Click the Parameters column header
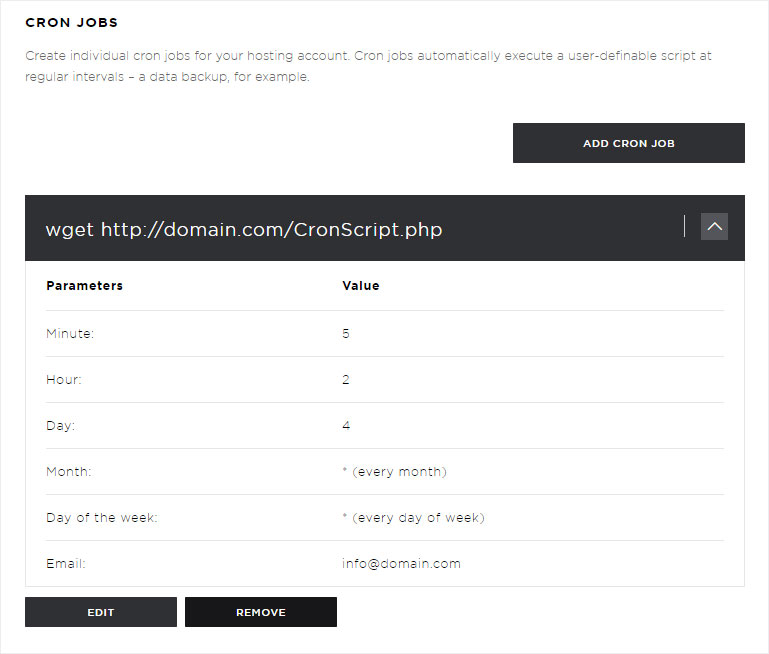This screenshot has height=654, width=769. [84, 285]
